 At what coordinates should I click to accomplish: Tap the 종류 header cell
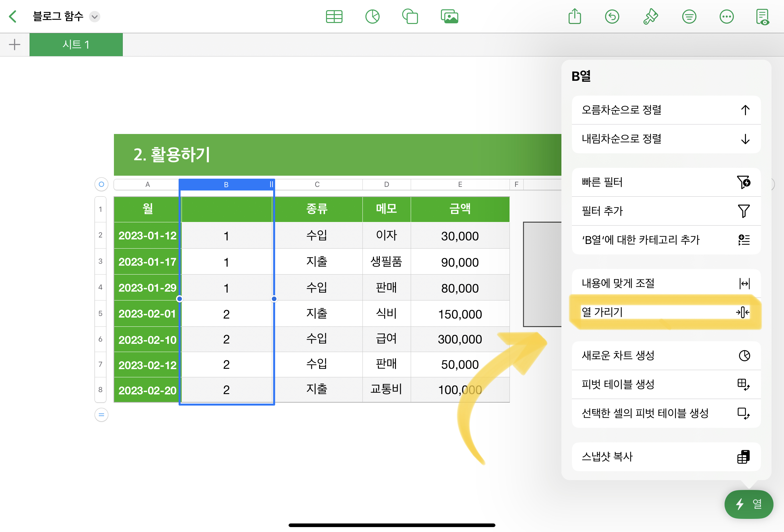tap(317, 209)
